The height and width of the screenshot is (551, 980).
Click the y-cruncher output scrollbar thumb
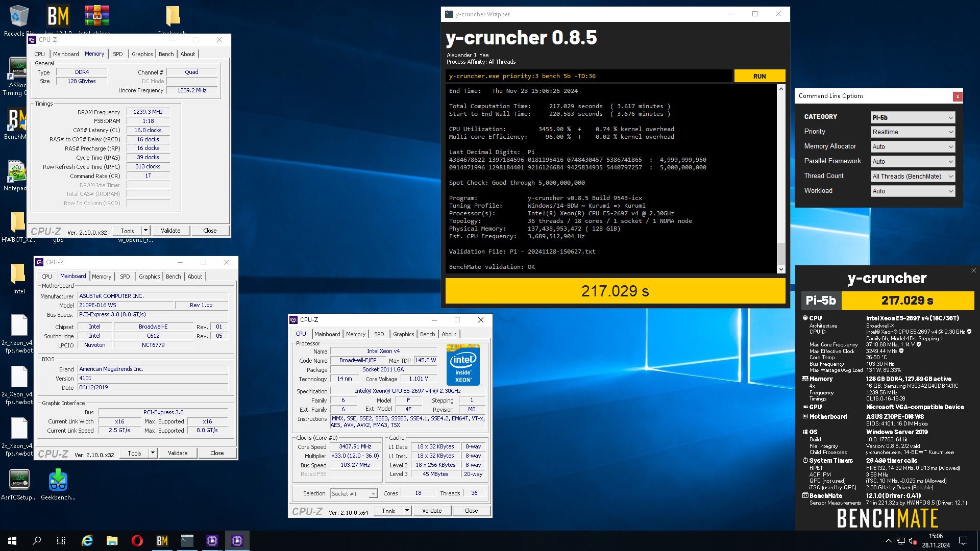781,253
